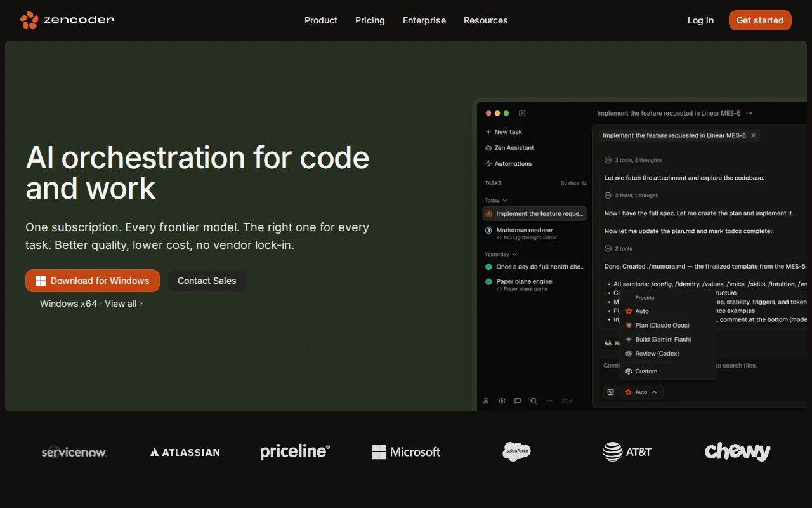This screenshot has width=812, height=508.
Task: Select the Plan (Claude Opus) preset
Action: click(x=667, y=325)
